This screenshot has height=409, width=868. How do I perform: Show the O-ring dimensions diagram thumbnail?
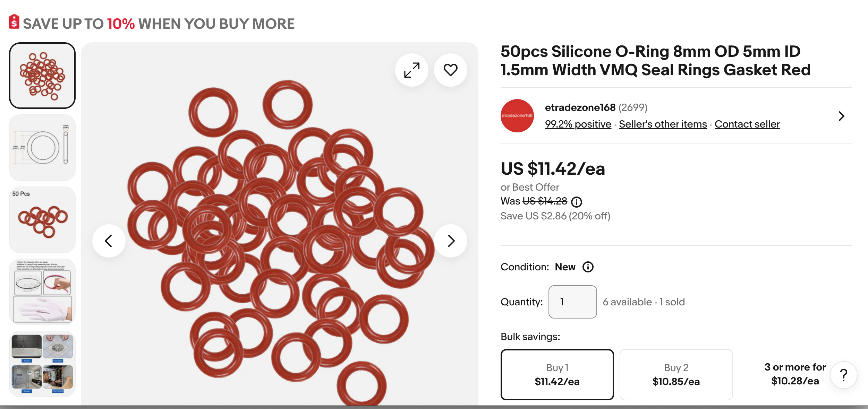click(x=42, y=148)
